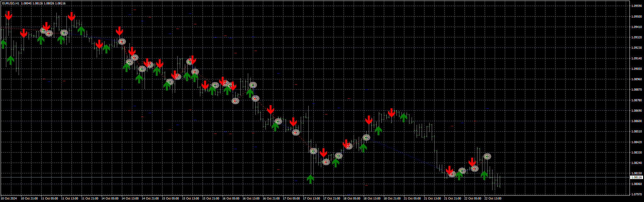Click price axis label 1.09140

click(x=636, y=58)
